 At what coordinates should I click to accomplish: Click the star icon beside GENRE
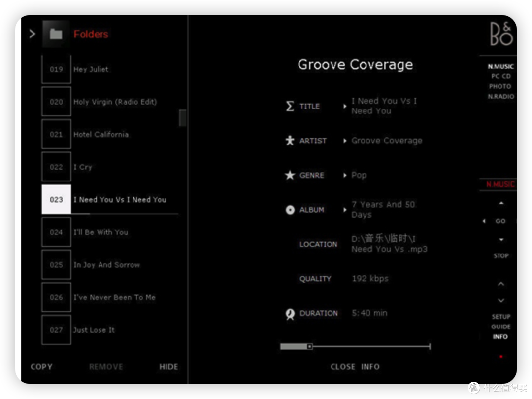290,175
